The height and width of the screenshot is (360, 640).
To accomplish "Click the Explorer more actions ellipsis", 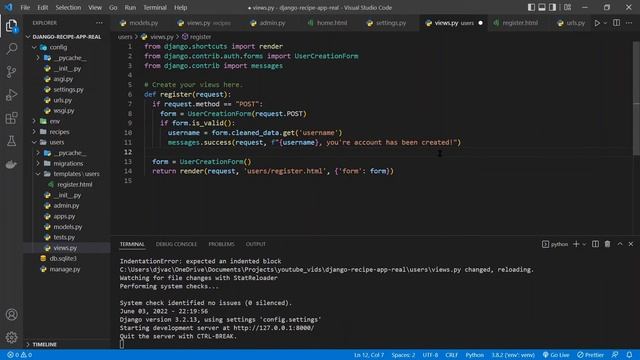I will 99,23.
